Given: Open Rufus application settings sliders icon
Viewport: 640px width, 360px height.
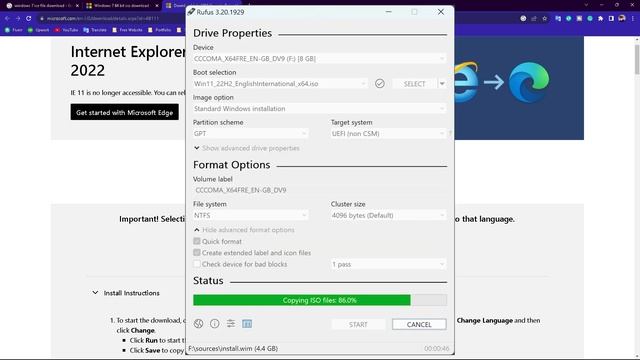Looking at the screenshot, I should point(231,324).
